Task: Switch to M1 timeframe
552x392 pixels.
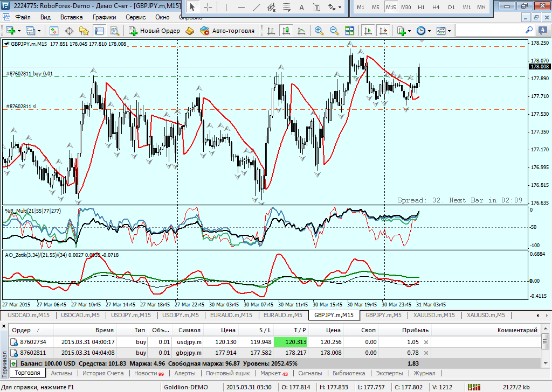Action: coord(361,7)
